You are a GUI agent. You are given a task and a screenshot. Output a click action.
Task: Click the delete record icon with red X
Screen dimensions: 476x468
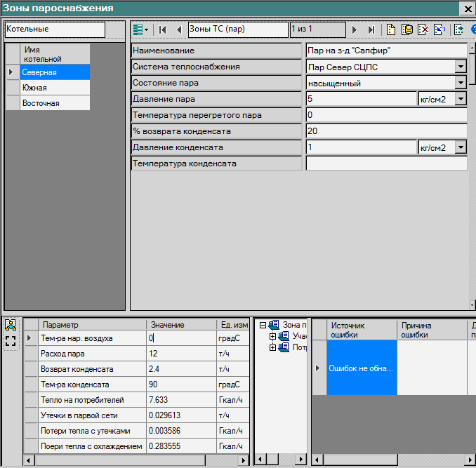pyautogui.click(x=423, y=29)
